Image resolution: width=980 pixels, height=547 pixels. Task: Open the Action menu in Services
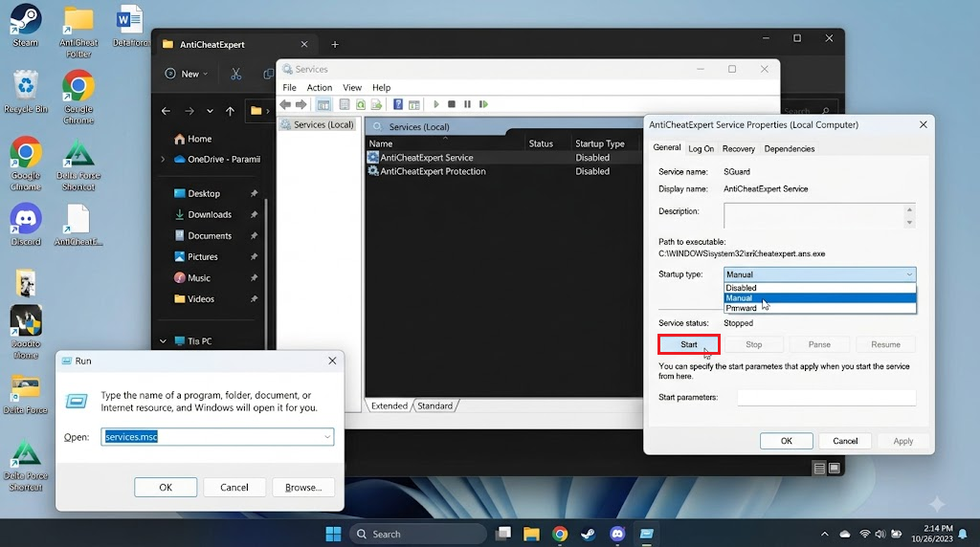coord(320,87)
